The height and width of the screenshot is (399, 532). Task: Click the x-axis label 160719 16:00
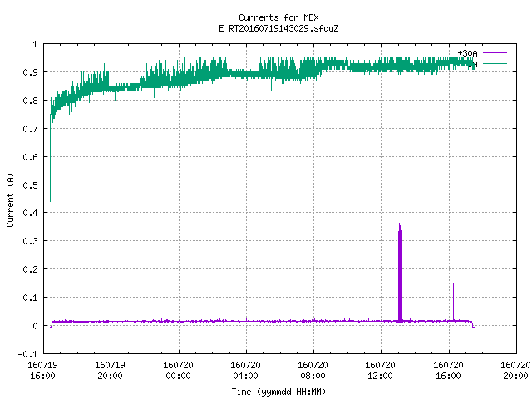point(42,370)
